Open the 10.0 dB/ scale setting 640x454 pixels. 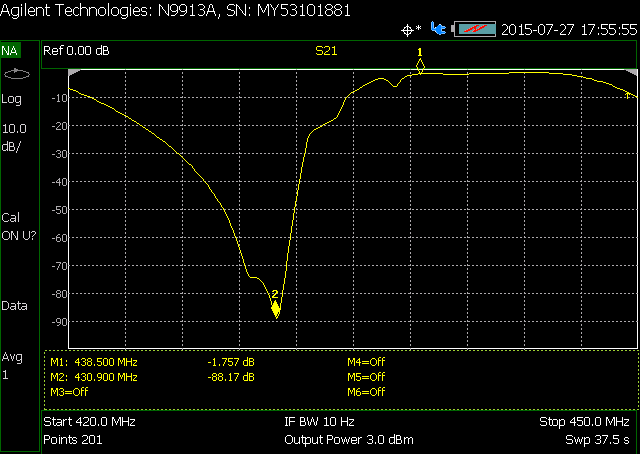pos(15,137)
